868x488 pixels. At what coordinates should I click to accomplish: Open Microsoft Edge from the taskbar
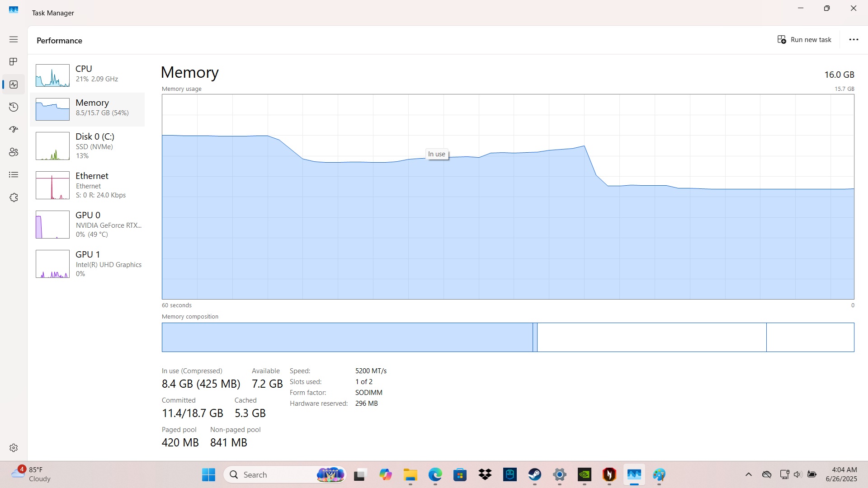[x=435, y=475]
